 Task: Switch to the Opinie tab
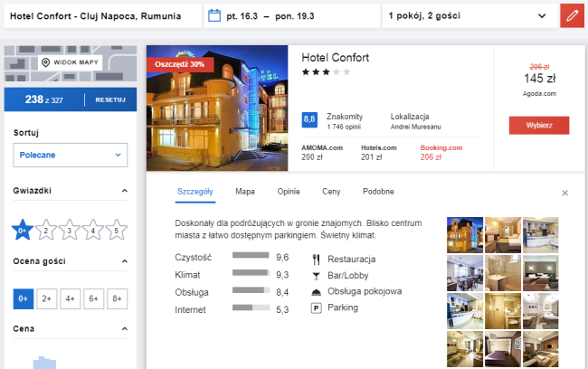(x=289, y=192)
